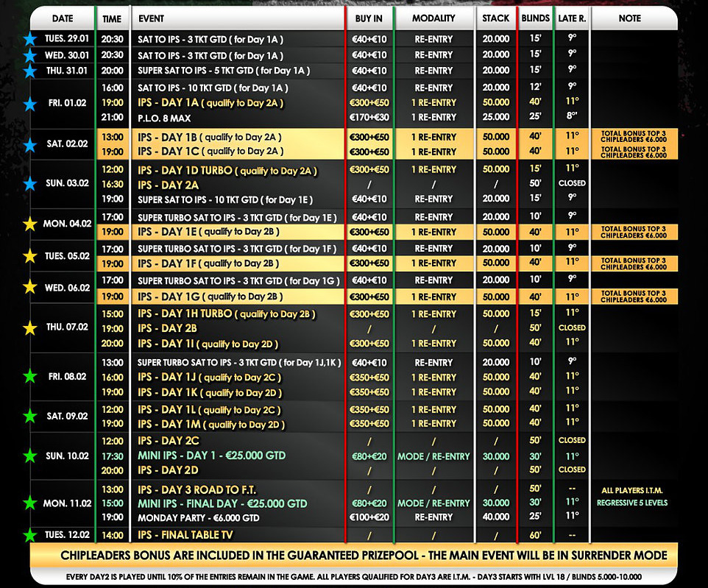Click the blue star beside Tues. 29.01
Screen dimensions: 708x588
(30, 39)
